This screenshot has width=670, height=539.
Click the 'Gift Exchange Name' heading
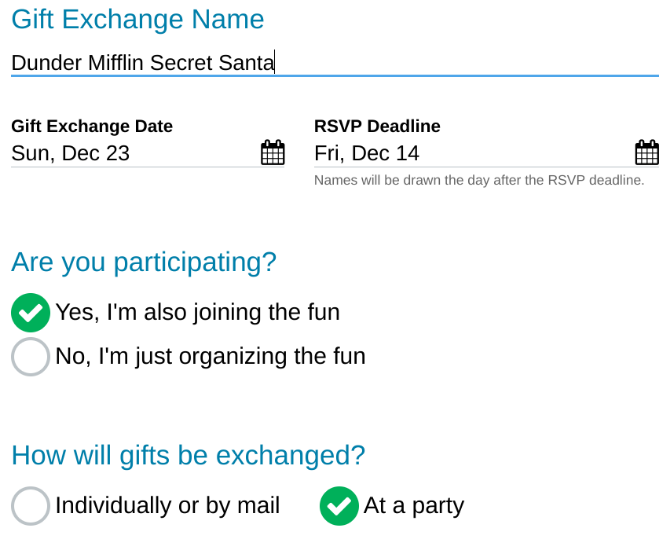pyautogui.click(x=138, y=20)
